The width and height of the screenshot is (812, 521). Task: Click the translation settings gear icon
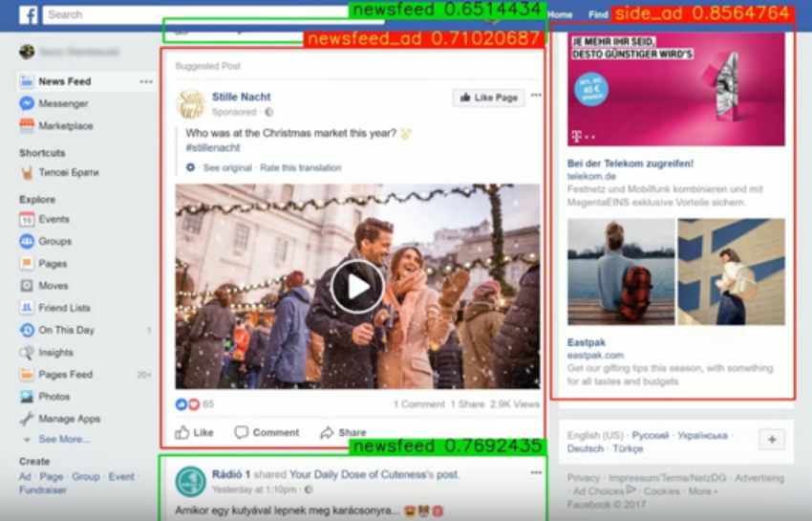pos(190,167)
